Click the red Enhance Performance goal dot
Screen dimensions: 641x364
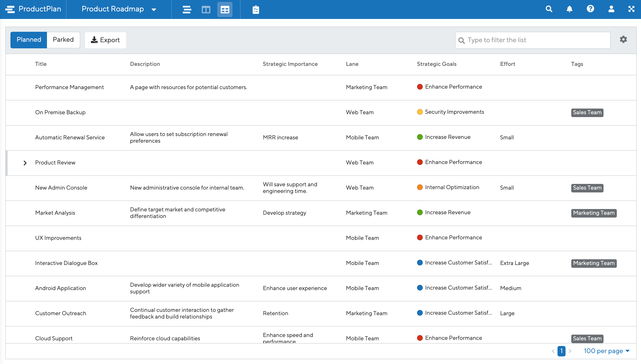[420, 87]
